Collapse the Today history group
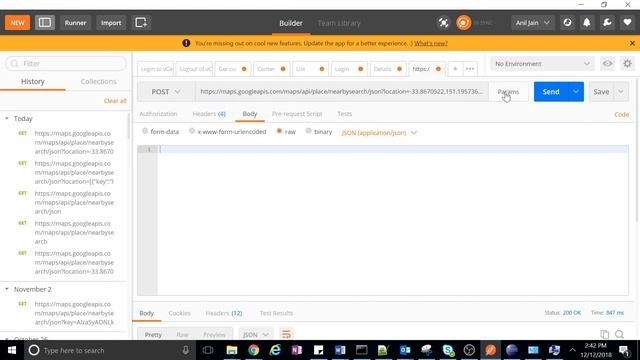 click(7, 118)
